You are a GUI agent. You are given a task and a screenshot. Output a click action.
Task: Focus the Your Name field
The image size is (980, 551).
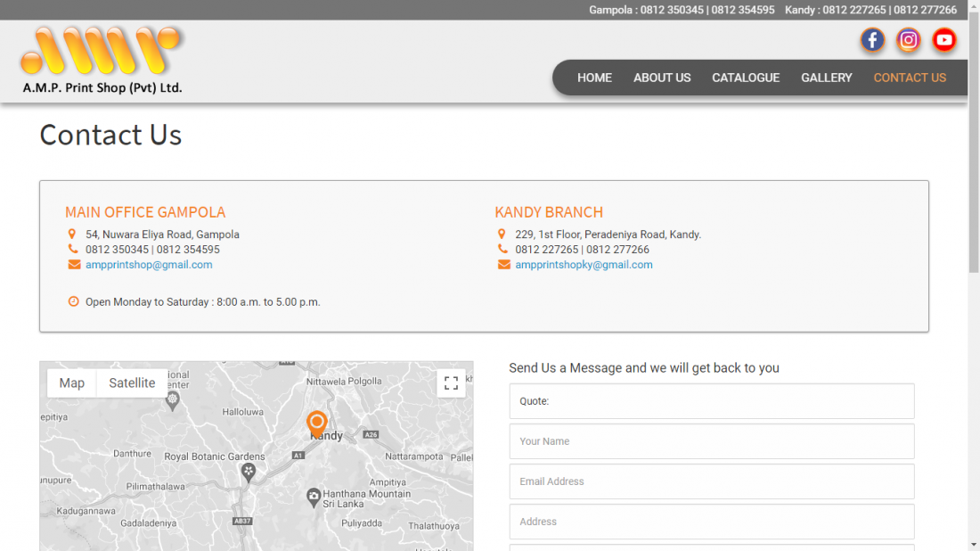coord(711,441)
